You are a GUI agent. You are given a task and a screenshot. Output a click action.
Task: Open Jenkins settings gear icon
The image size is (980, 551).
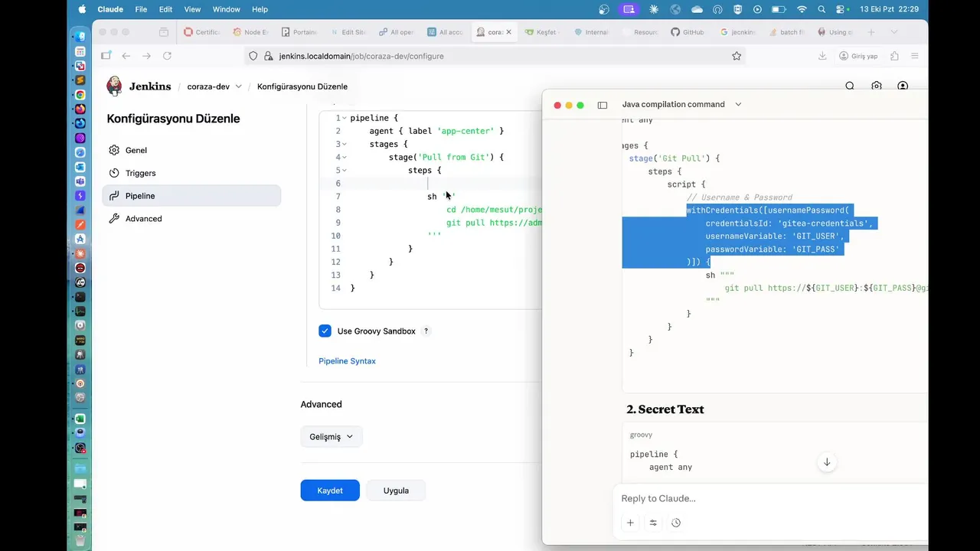point(877,86)
